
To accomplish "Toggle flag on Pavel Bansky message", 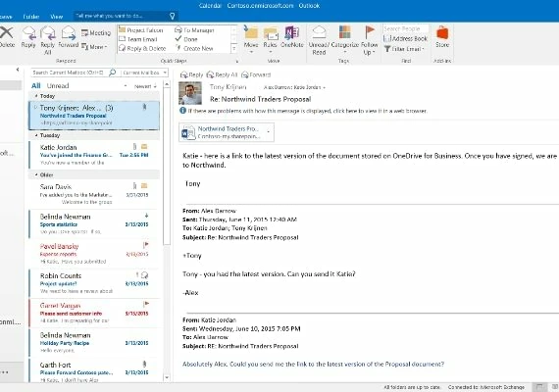I will 145,245.
